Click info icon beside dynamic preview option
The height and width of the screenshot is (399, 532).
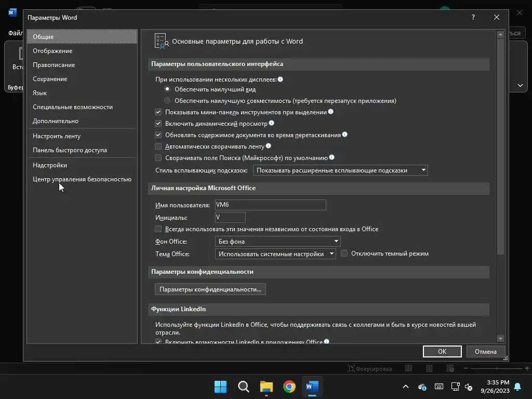271,123
